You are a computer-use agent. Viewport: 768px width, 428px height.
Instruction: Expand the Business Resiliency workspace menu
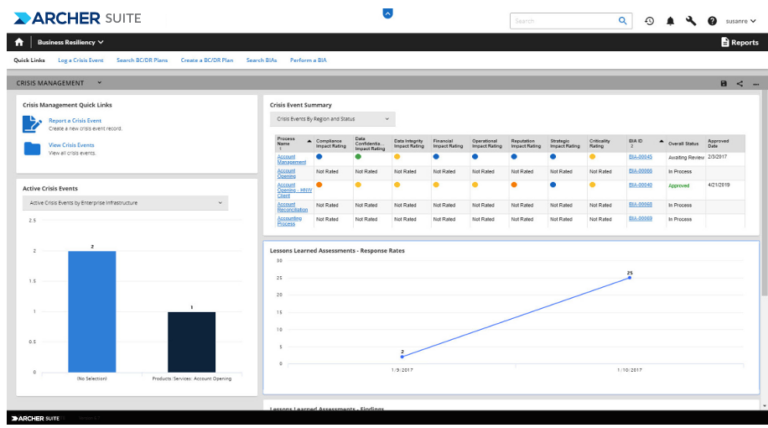70,42
